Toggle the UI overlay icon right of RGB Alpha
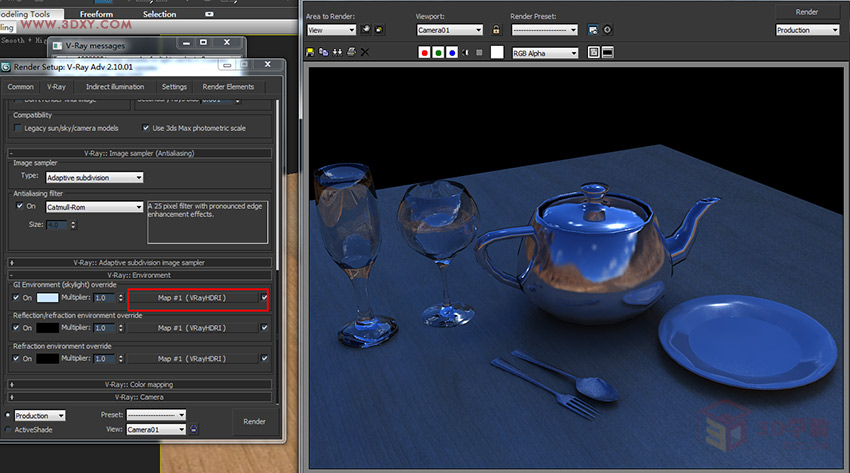Viewport: 850px width, 473px height. (x=594, y=53)
